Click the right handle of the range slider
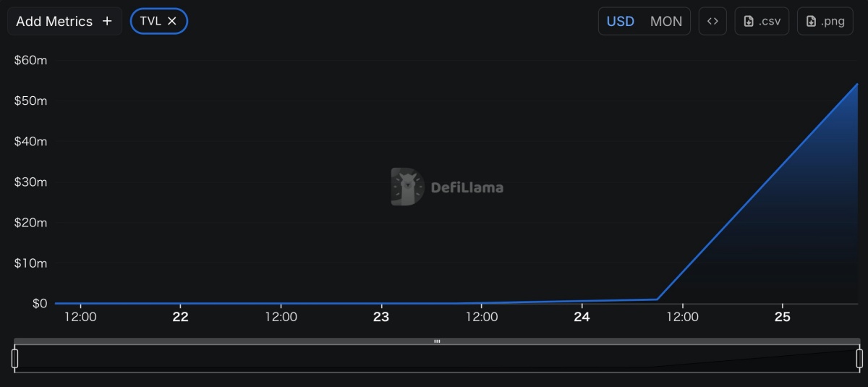Screen dimensions: 868x387 tap(859, 358)
